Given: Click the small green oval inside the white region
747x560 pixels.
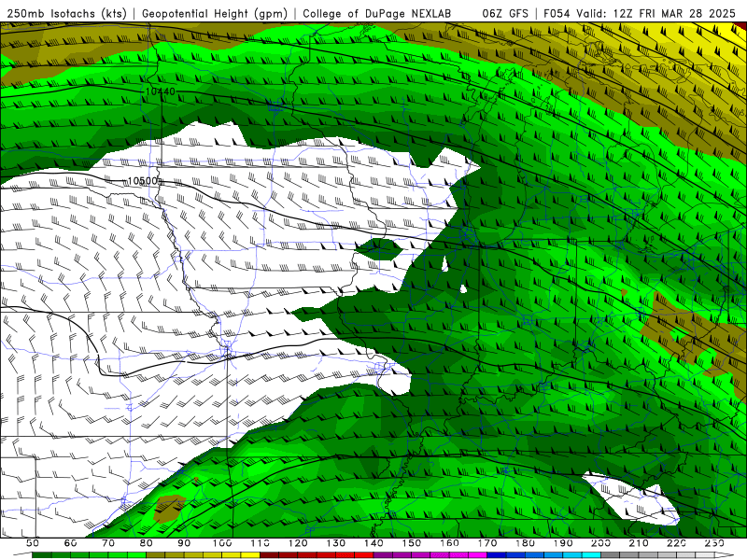Looking at the screenshot, I should pyautogui.click(x=379, y=248).
